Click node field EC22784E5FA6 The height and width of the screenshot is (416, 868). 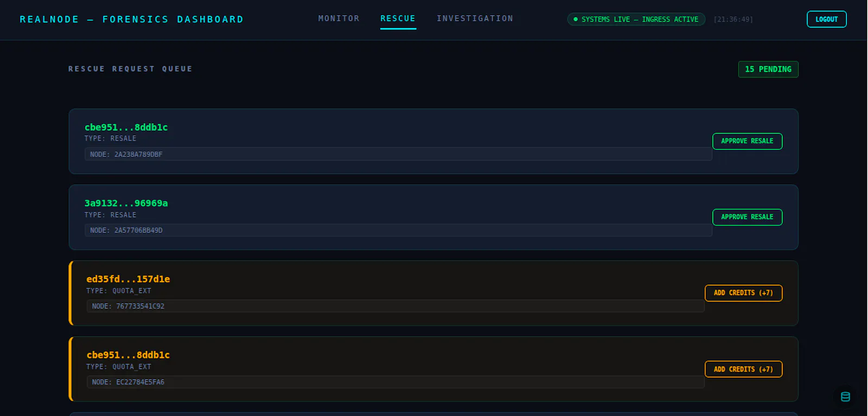point(395,382)
